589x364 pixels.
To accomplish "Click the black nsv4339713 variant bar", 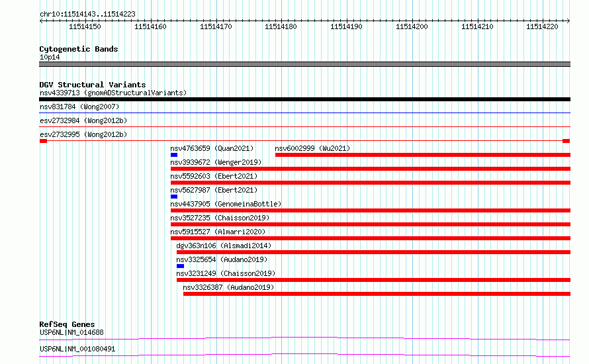I will point(304,99).
